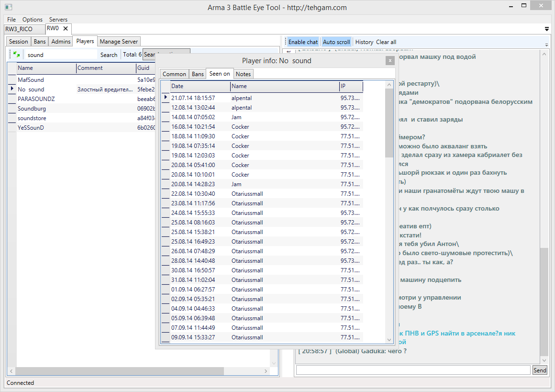Send the chat message

point(540,370)
